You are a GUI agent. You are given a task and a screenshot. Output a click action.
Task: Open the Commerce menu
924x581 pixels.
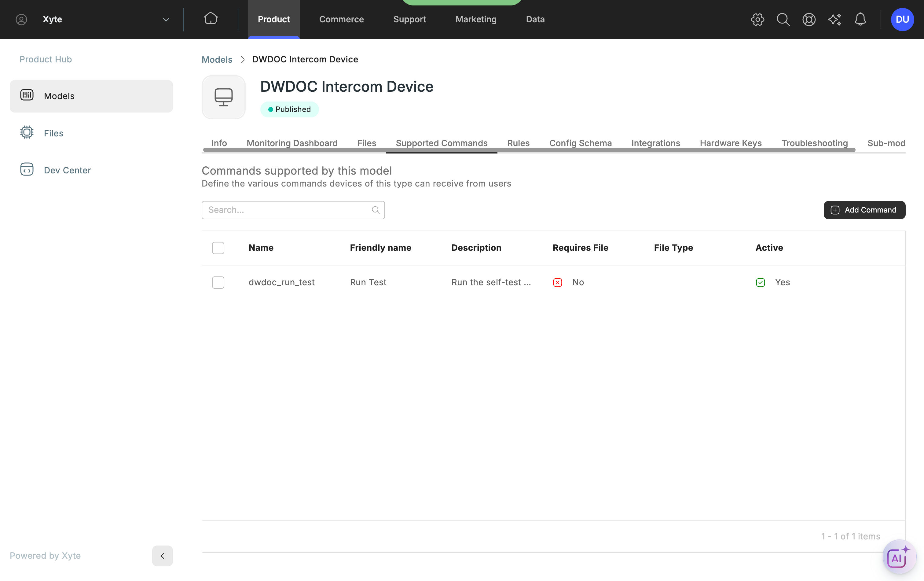342,19
